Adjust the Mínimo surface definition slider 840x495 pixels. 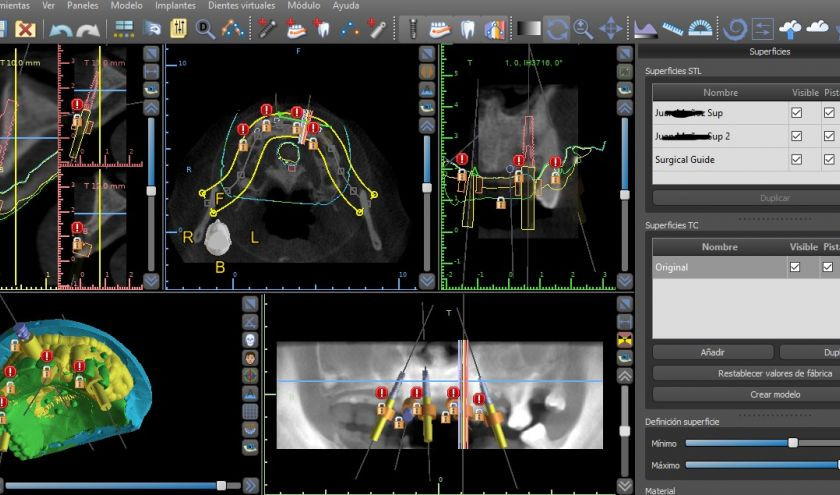click(793, 442)
